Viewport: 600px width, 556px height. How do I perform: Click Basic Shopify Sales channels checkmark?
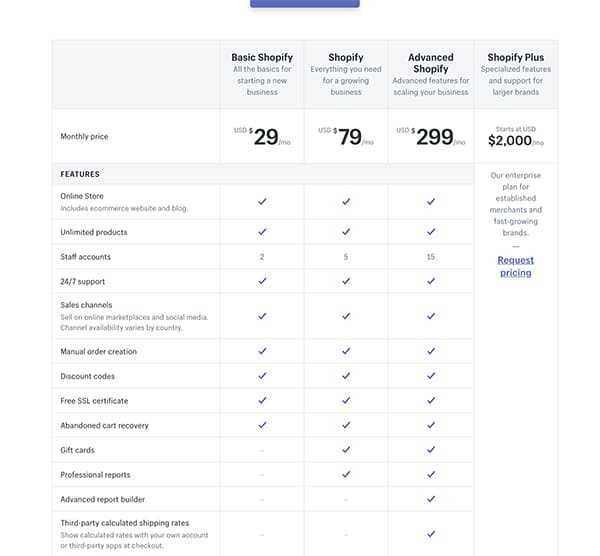coord(262,316)
